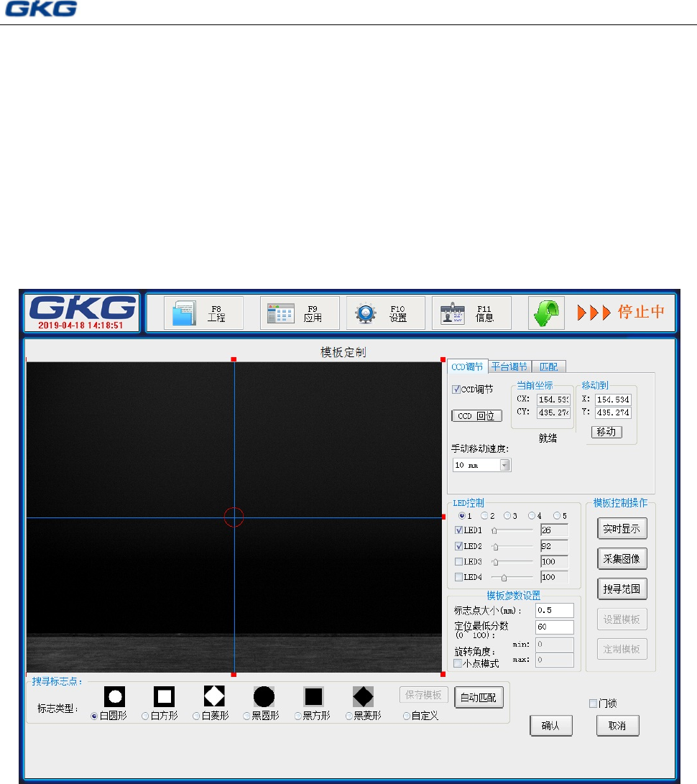Click the CX current coordinate field
The image size is (697, 784).
click(553, 400)
